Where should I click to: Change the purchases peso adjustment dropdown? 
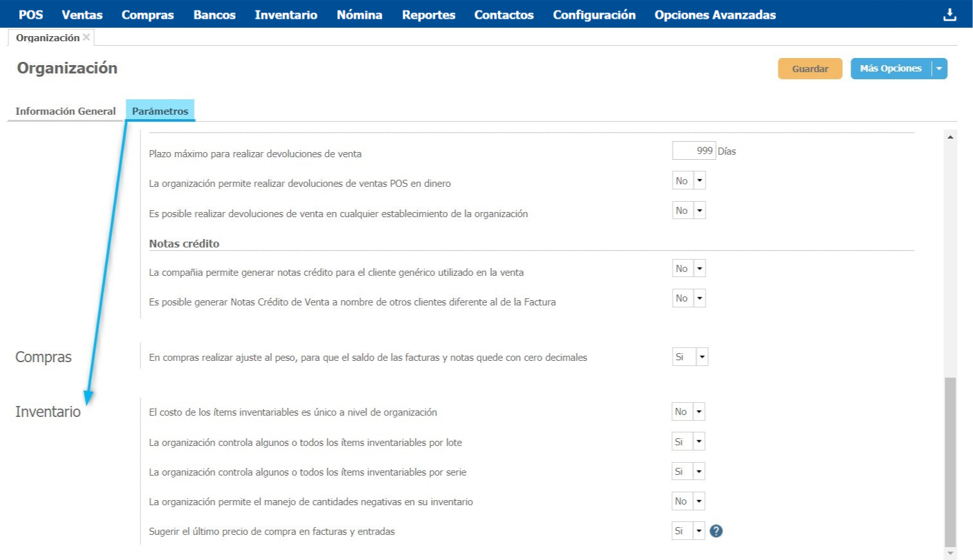coord(702,357)
